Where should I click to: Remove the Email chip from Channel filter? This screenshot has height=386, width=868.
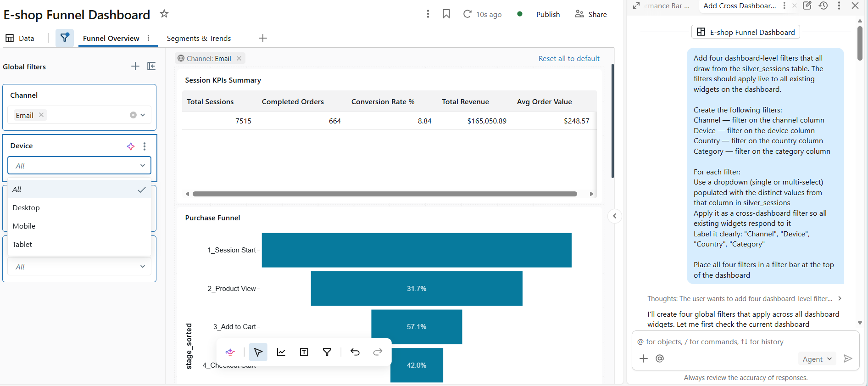pyautogui.click(x=41, y=115)
